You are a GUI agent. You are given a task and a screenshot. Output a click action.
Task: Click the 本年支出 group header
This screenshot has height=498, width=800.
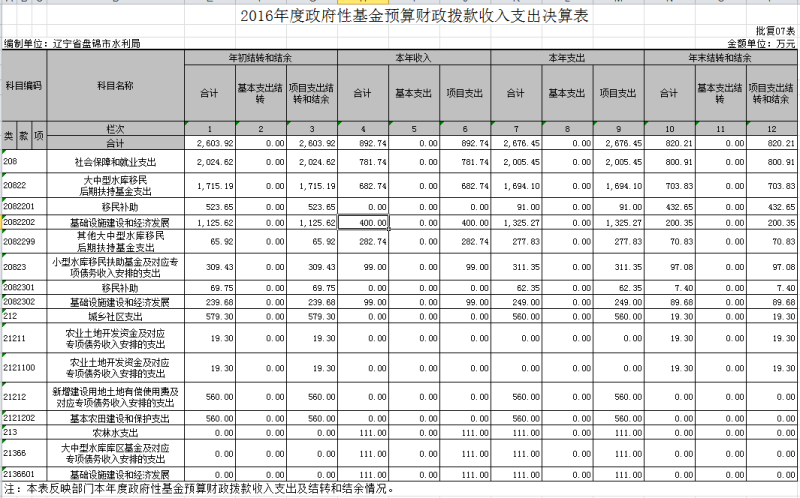[x=567, y=58]
